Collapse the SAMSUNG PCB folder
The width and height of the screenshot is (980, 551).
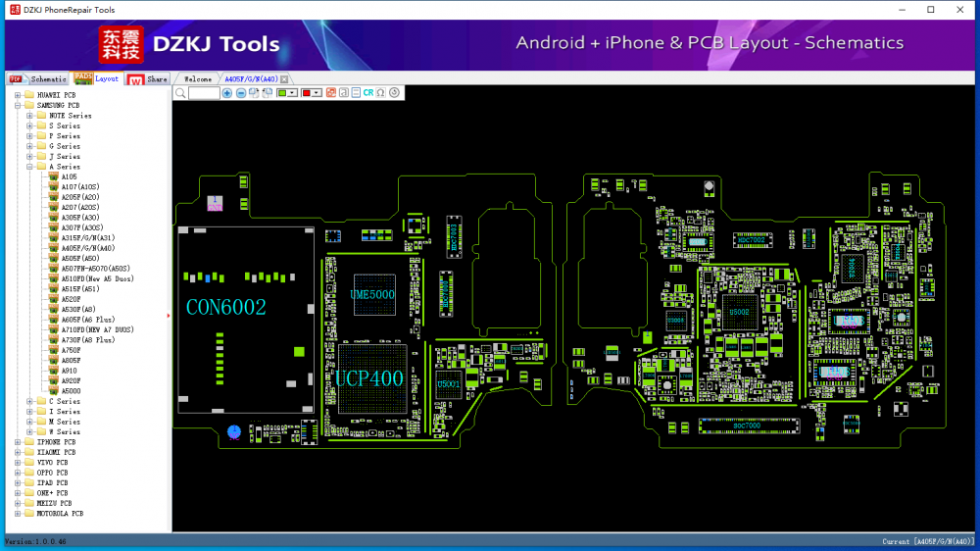18,105
